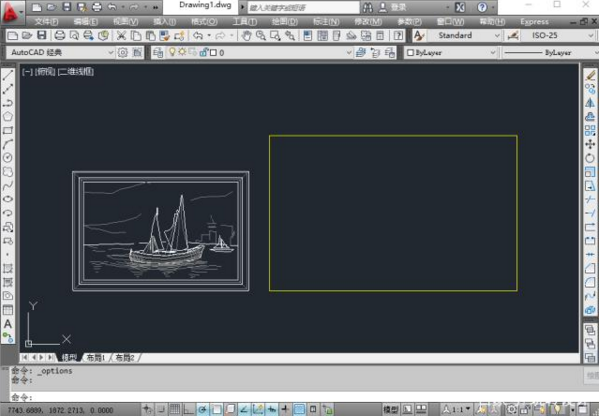599x417 pixels.
Task: Toggle Grid display in status bar
Action: pyautogui.click(x=175, y=409)
